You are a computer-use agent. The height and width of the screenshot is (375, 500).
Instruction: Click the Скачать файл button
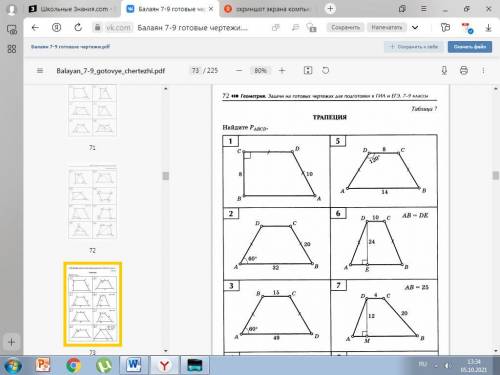point(470,47)
